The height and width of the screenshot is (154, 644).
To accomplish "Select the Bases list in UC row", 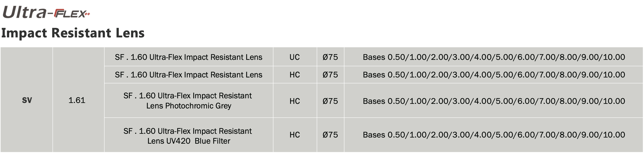I will point(494,57).
